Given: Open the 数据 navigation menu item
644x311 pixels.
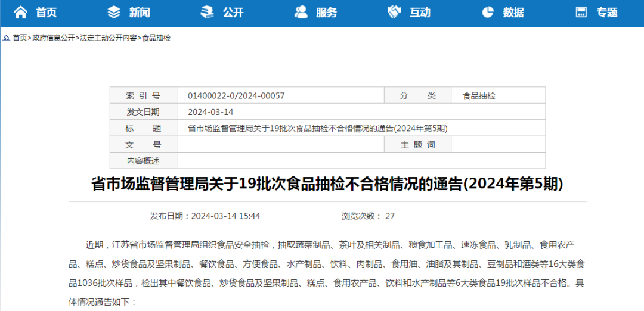Looking at the screenshot, I should (x=513, y=13).
